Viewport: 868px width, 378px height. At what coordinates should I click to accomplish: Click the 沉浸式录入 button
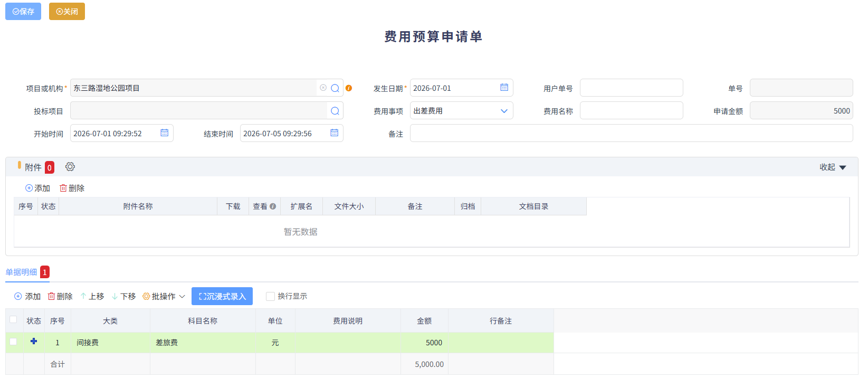pyautogui.click(x=222, y=296)
